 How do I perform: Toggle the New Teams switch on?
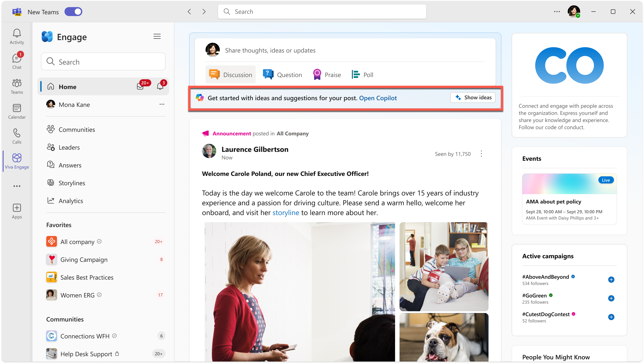click(x=73, y=12)
